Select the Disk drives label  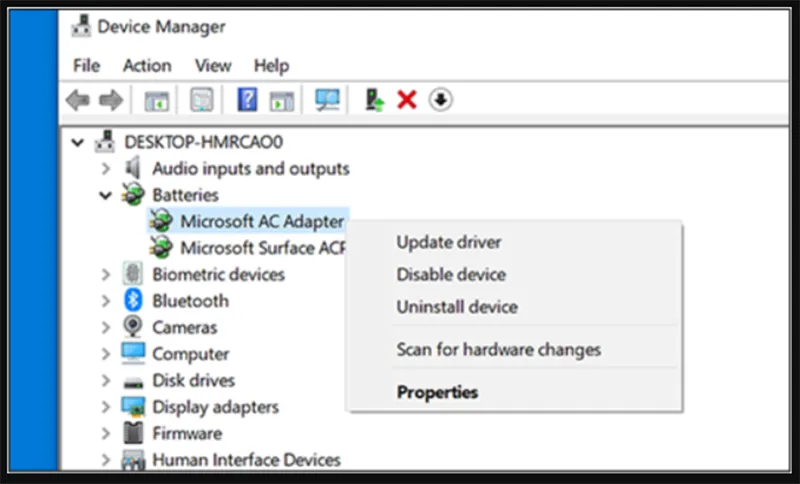pyautogui.click(x=193, y=380)
